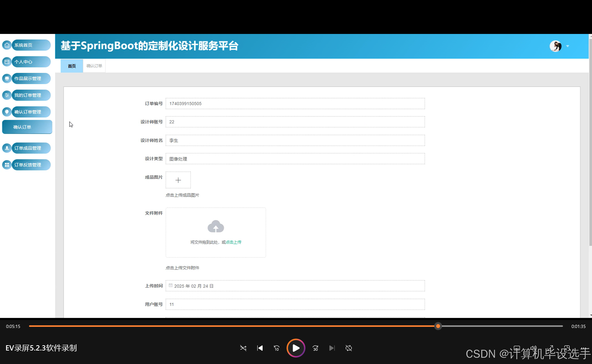This screenshot has height=364, width=592.
Task: Open 个人中心 menu
Action: tap(31, 62)
